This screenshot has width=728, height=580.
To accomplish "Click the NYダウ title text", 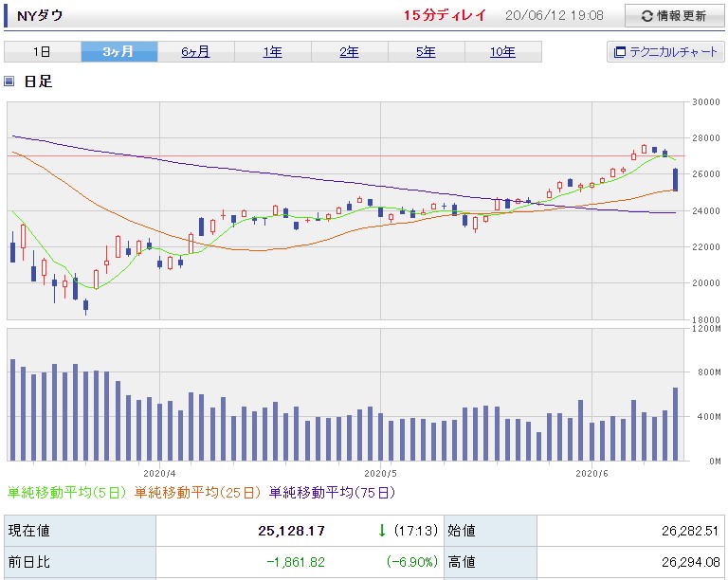I will 40,16.
